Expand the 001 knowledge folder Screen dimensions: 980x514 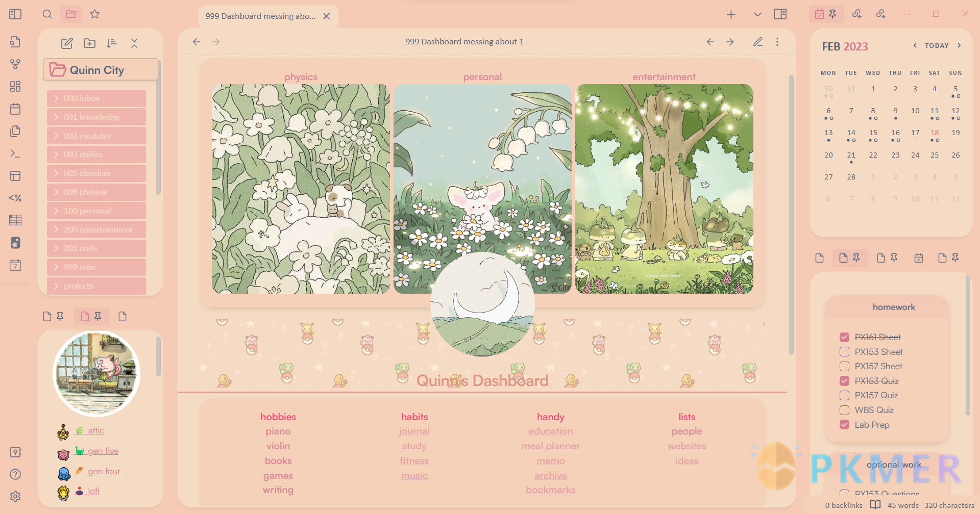tap(96, 117)
